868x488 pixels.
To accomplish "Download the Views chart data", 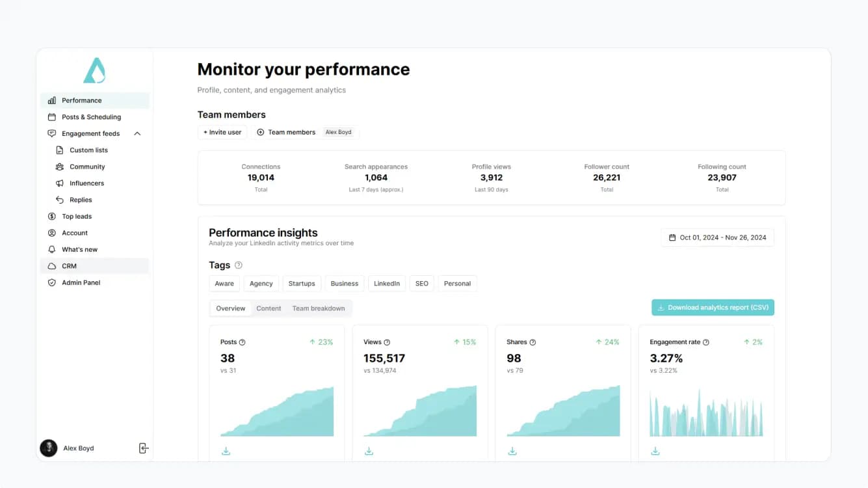I will [369, 451].
